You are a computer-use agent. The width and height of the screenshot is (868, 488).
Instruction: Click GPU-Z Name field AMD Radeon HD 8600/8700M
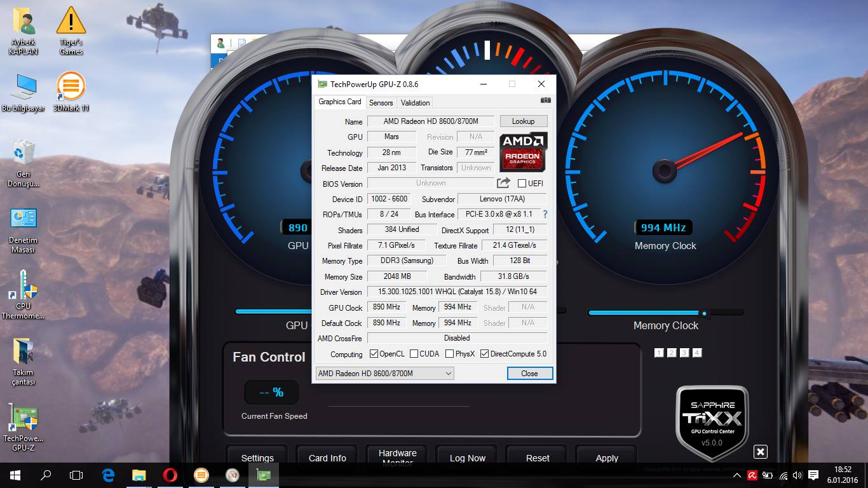coord(431,121)
